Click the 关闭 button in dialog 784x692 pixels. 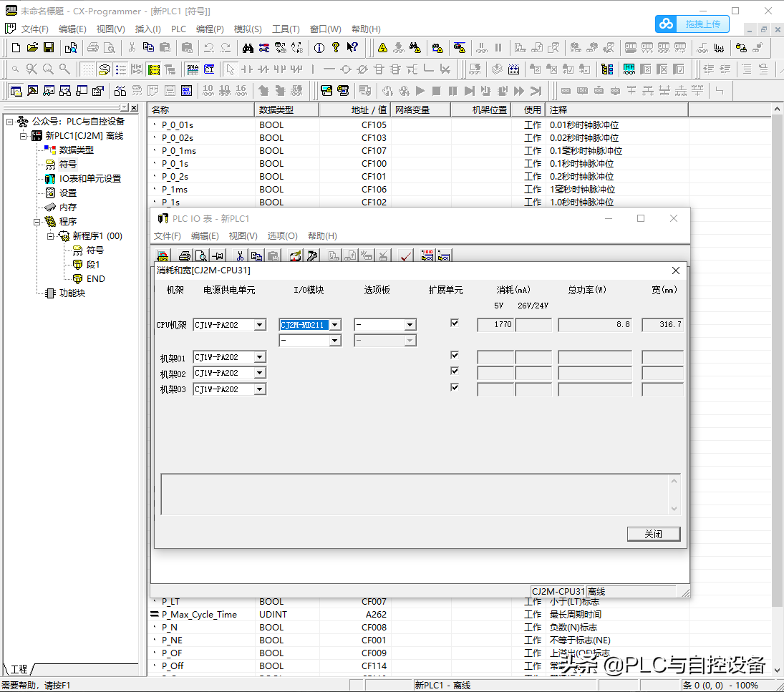pyautogui.click(x=653, y=535)
